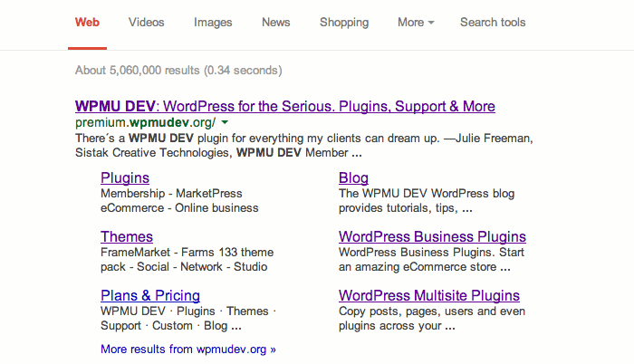This screenshot has height=364, width=634.
Task: Open the Plugins sitelink
Action: [125, 178]
